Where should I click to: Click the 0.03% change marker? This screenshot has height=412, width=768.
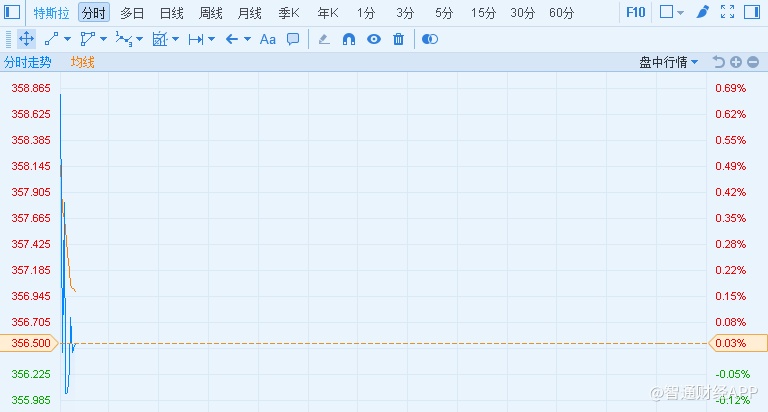[738, 343]
